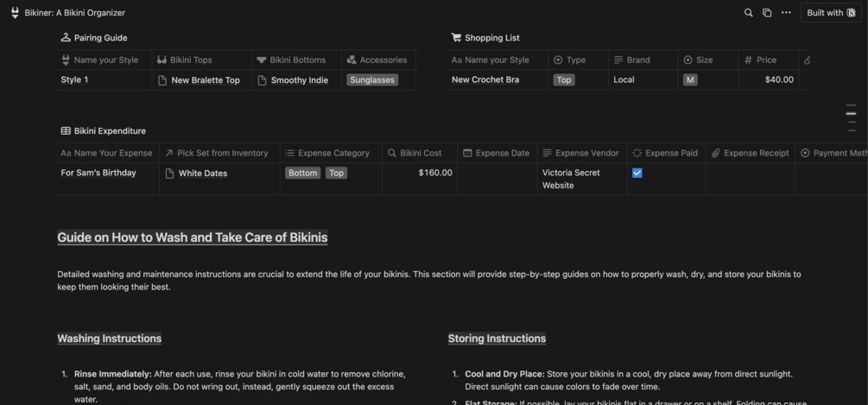Click page icon beside New Bralette Top
Viewport: 868px width, 405px height.
[x=162, y=80]
